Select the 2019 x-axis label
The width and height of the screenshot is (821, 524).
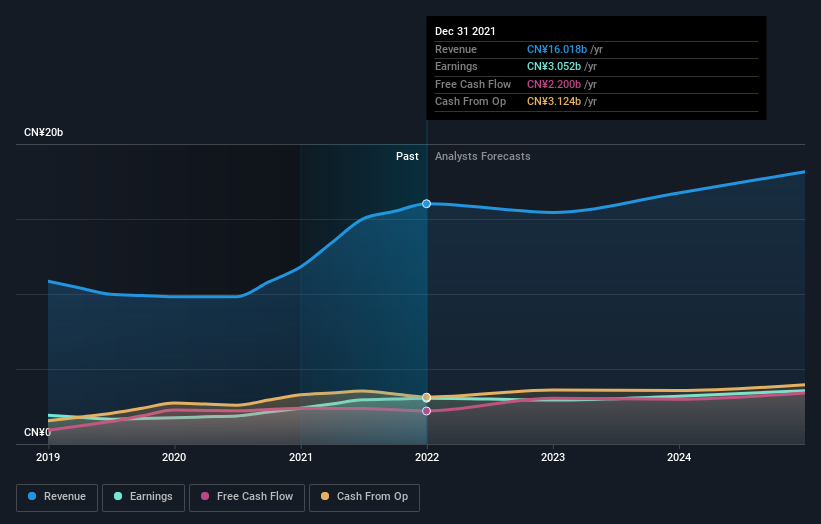coord(48,458)
